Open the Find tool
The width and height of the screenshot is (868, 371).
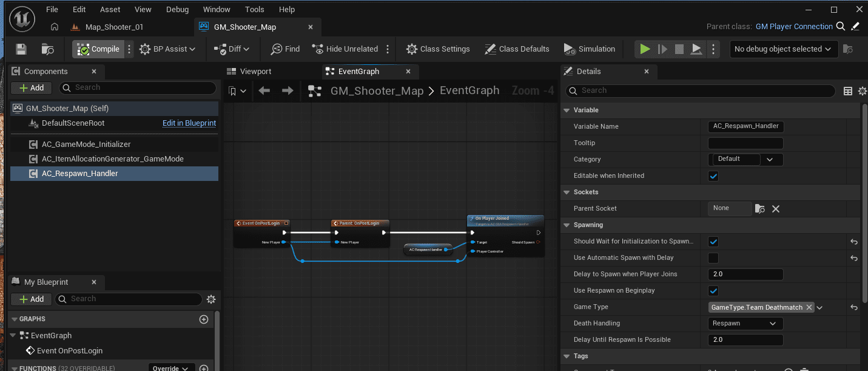click(x=285, y=49)
